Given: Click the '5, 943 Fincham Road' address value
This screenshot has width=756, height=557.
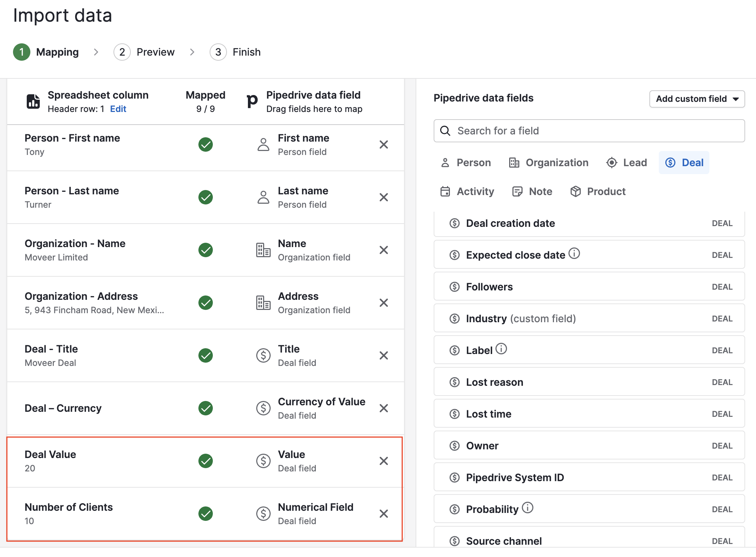Looking at the screenshot, I should coord(94,310).
